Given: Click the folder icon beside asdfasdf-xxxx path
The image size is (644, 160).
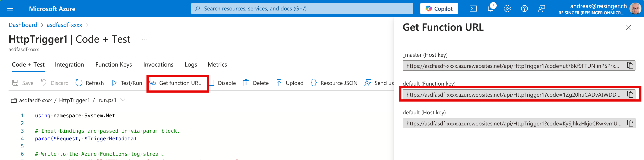Looking at the screenshot, I should (14, 100).
